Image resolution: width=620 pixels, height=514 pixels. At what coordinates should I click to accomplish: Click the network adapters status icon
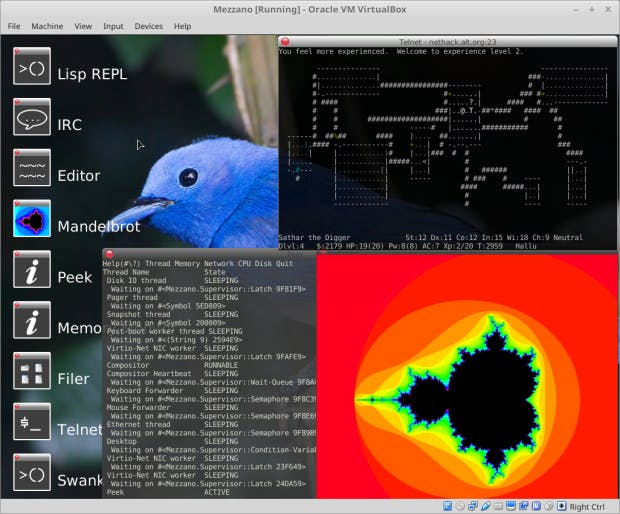point(473,506)
